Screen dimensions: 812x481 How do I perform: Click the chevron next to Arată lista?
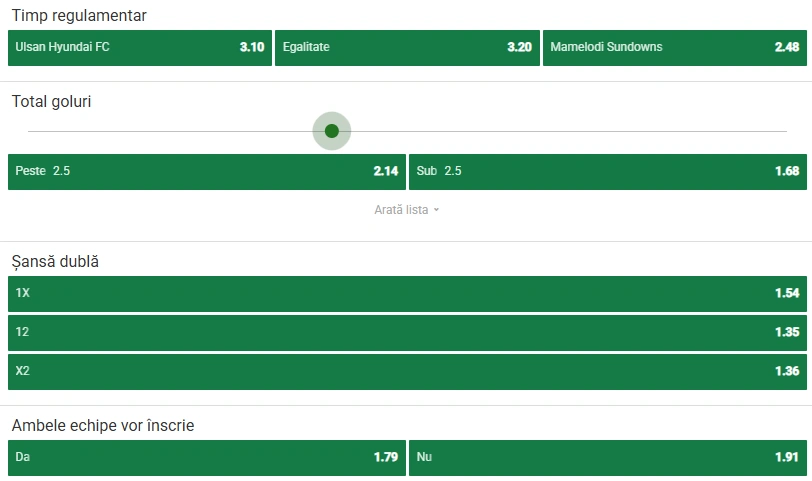point(436,210)
